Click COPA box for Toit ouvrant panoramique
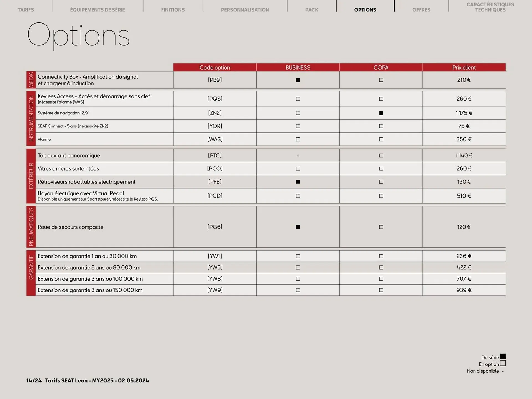 point(381,155)
